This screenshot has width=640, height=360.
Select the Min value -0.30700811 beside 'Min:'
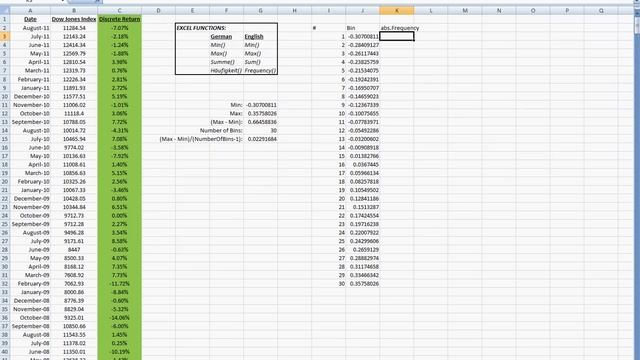coord(260,105)
